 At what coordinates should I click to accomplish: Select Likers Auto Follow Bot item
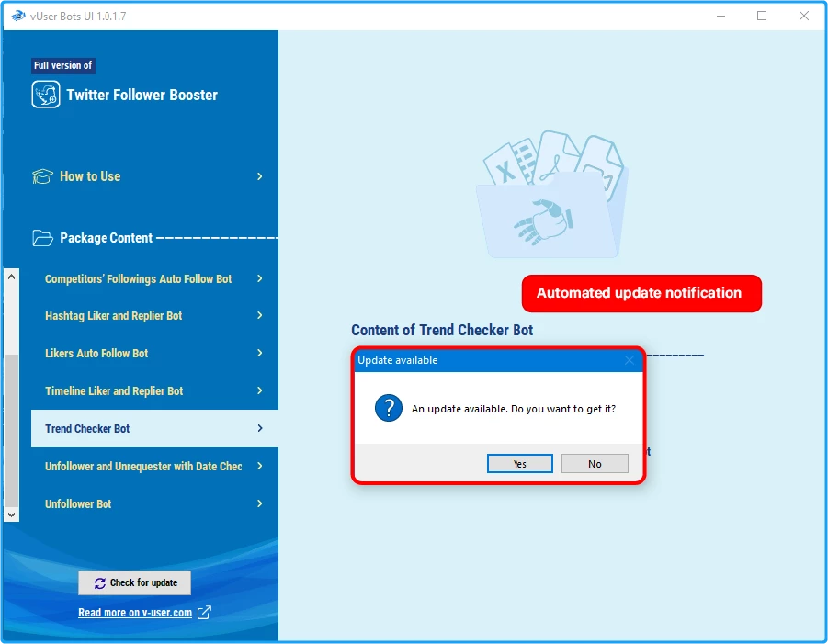pos(154,353)
